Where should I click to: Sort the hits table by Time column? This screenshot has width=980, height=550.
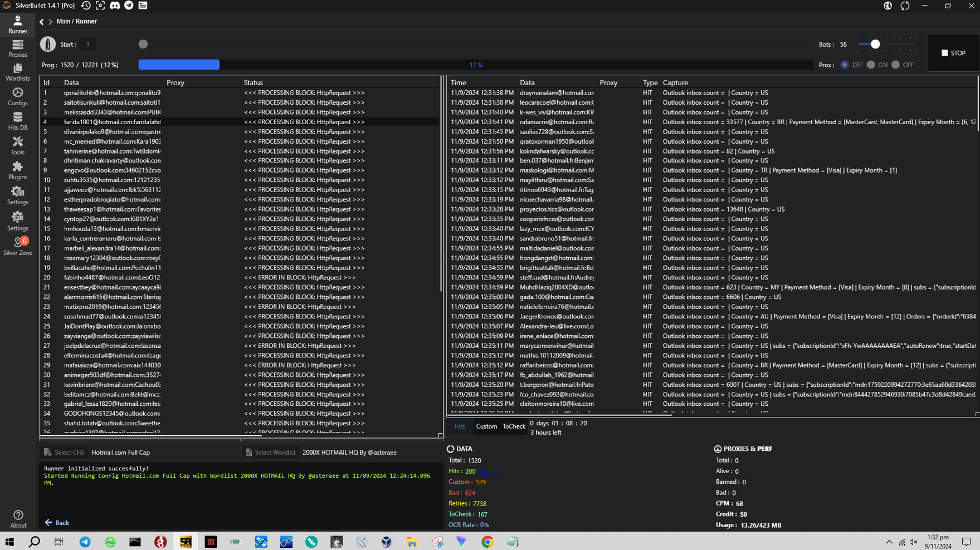(x=458, y=82)
